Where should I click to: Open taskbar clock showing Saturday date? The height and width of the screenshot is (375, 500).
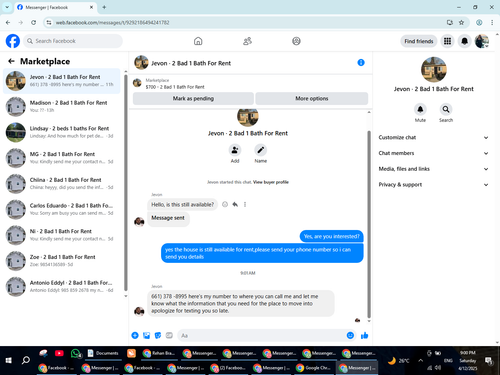(468, 360)
